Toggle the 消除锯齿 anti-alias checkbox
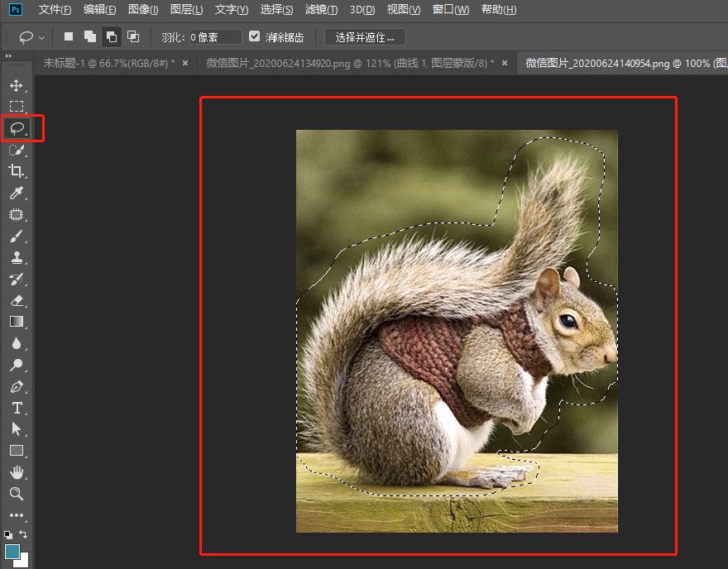 click(254, 36)
